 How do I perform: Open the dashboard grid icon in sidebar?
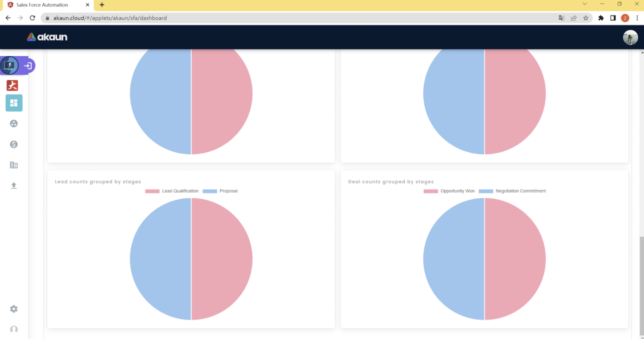[14, 103]
